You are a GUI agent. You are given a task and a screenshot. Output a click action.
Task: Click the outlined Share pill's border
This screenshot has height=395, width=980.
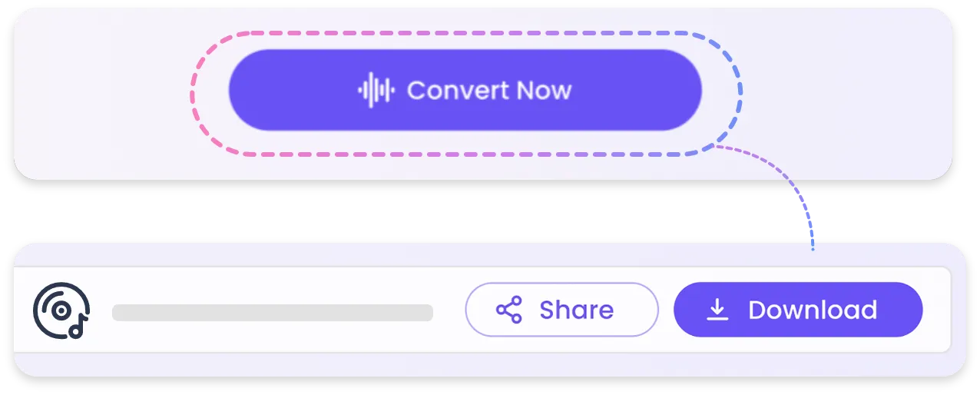pos(561,284)
